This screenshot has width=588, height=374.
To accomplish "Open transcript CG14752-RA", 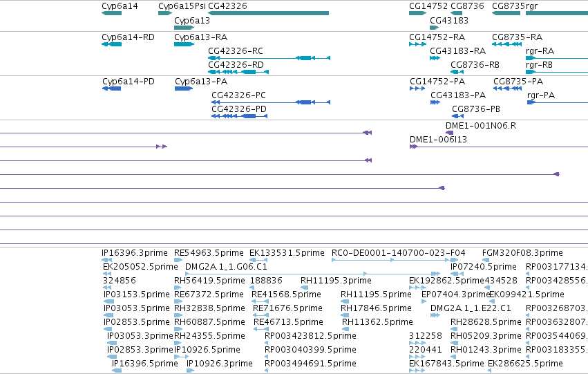I will click(x=437, y=37).
